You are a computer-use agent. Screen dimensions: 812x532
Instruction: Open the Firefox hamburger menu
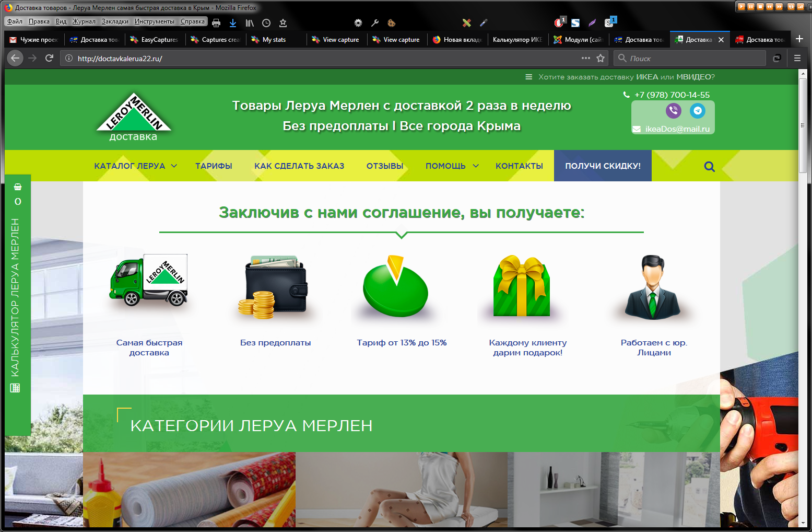[797, 58]
